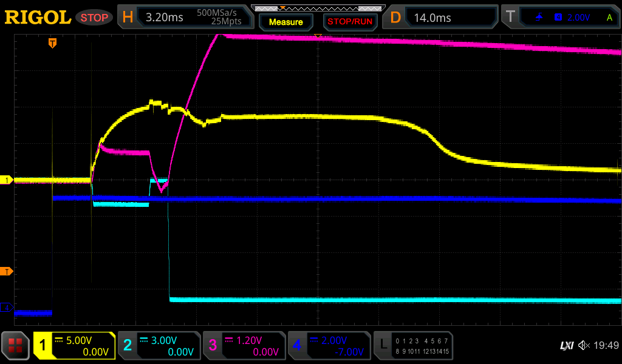Image resolution: width=622 pixels, height=364 pixels.
Task: Click the orange H horizontal icon
Action: tap(128, 18)
